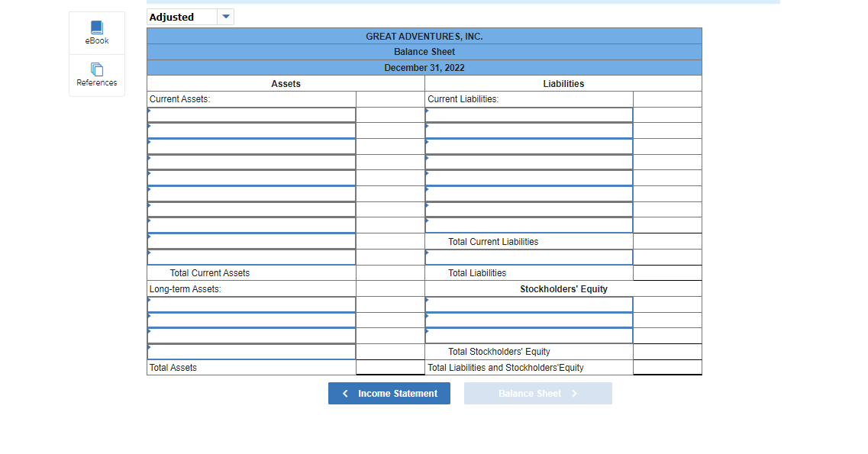Click the Long-term Assets: label

(x=185, y=288)
